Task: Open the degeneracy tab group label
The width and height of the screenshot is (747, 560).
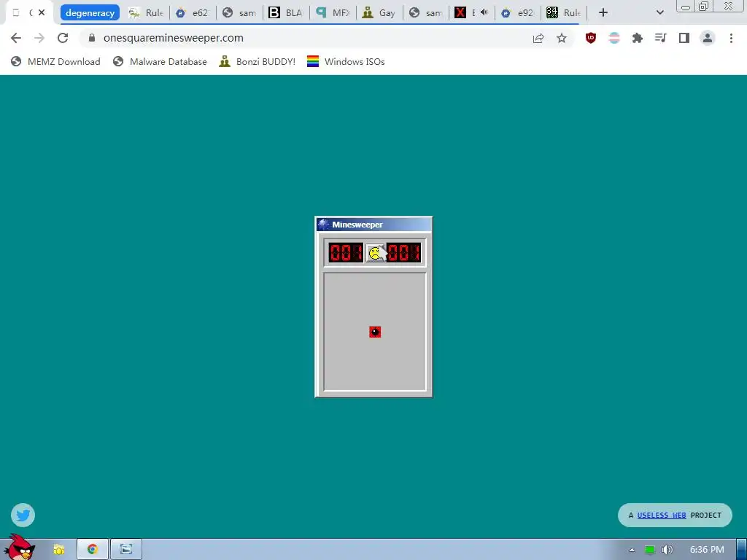Action: (x=90, y=13)
